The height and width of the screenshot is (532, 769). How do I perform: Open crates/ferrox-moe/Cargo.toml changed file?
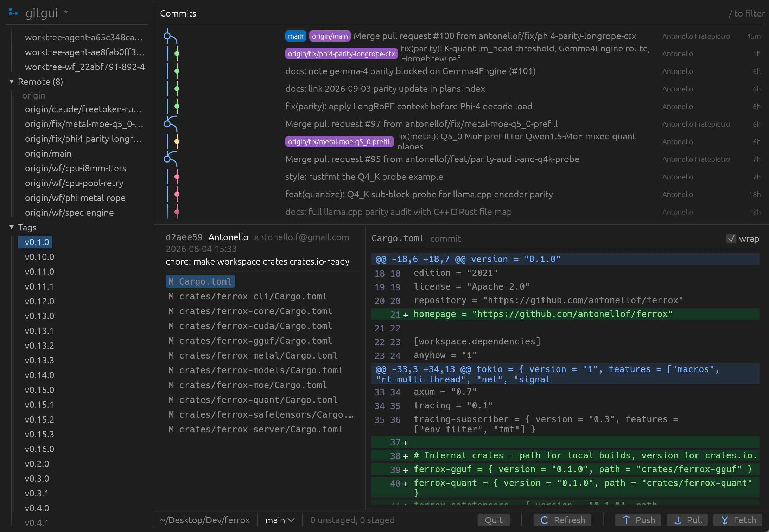tap(248, 385)
